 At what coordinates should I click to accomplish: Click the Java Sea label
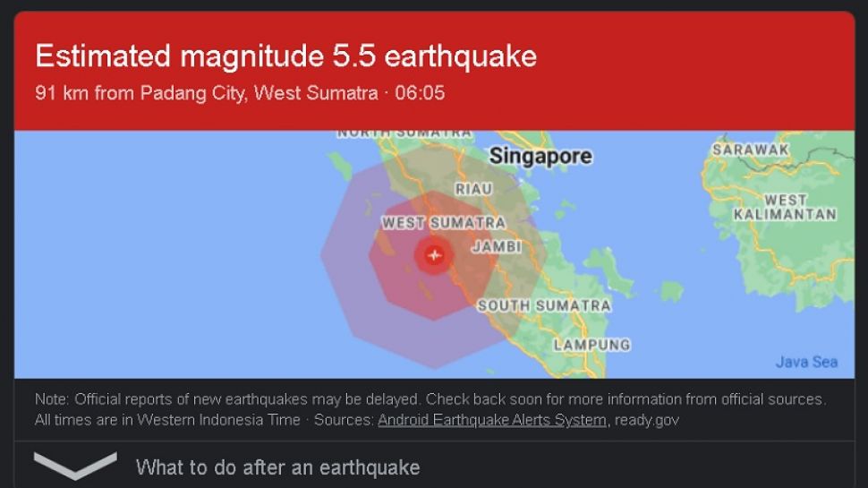click(x=806, y=362)
